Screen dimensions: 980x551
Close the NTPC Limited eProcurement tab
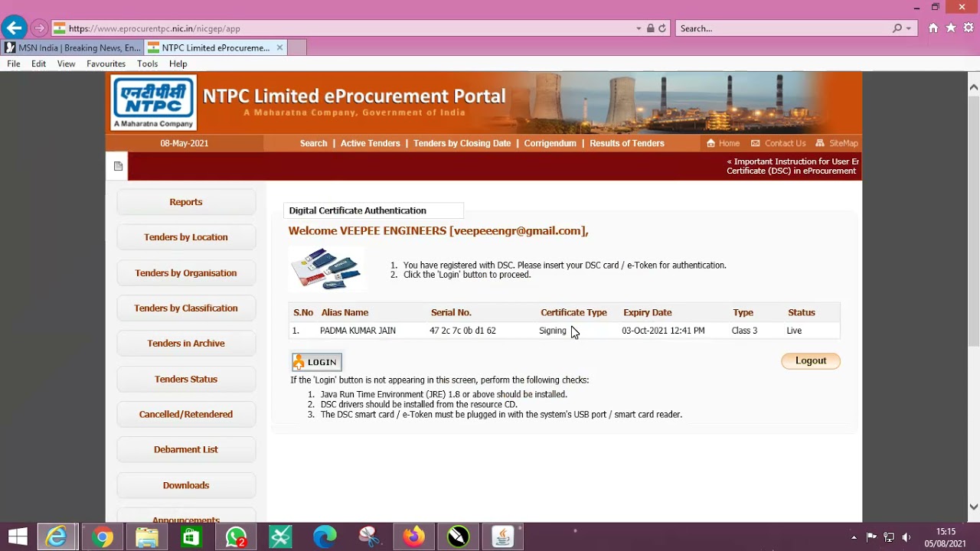point(279,47)
